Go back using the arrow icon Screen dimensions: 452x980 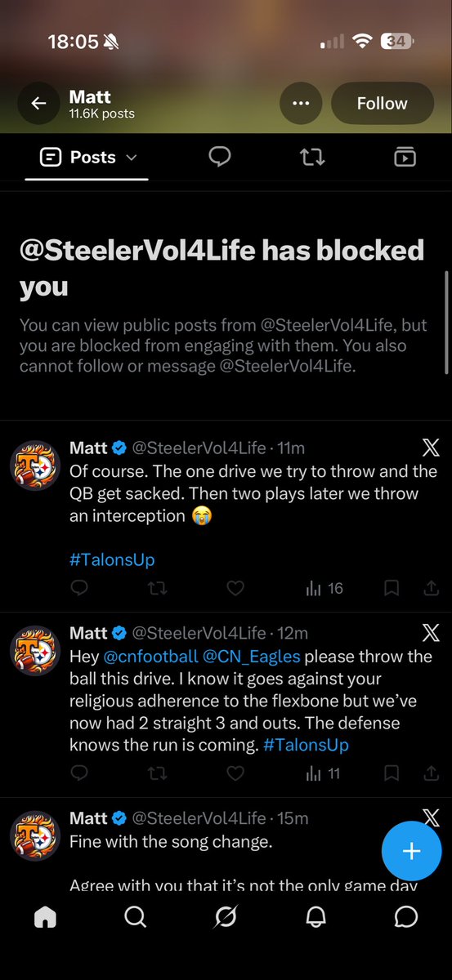(38, 104)
